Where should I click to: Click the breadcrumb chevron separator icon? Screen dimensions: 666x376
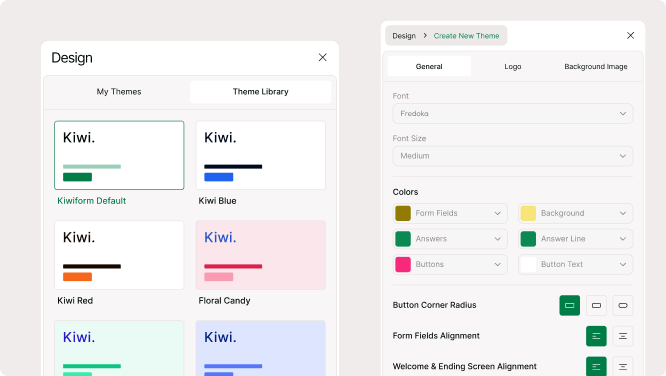[x=425, y=36]
